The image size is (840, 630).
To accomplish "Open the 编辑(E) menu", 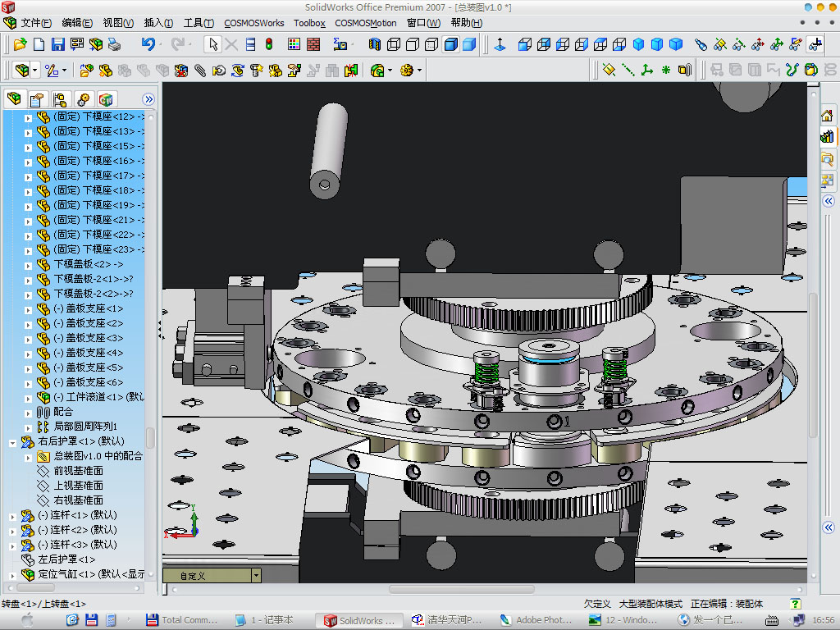I will point(77,23).
